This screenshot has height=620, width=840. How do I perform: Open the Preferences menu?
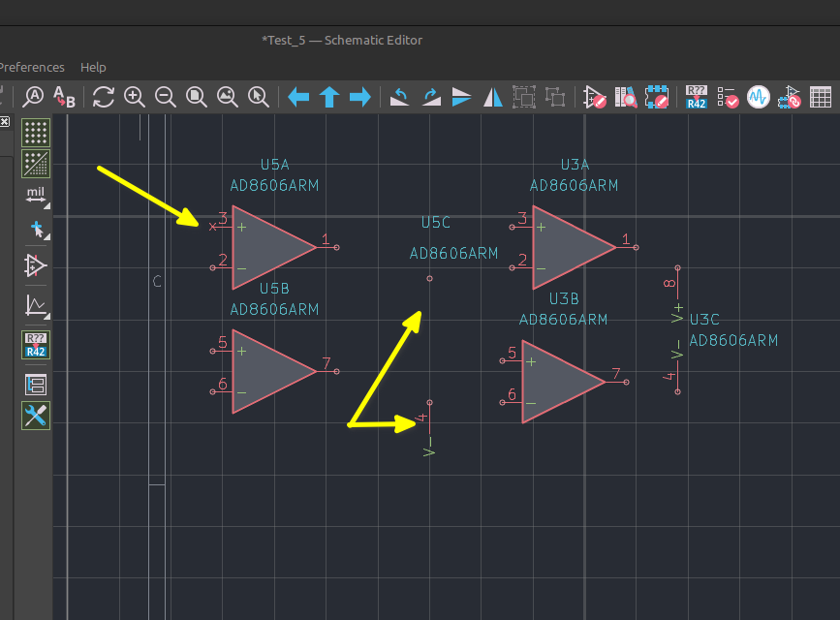[31, 68]
